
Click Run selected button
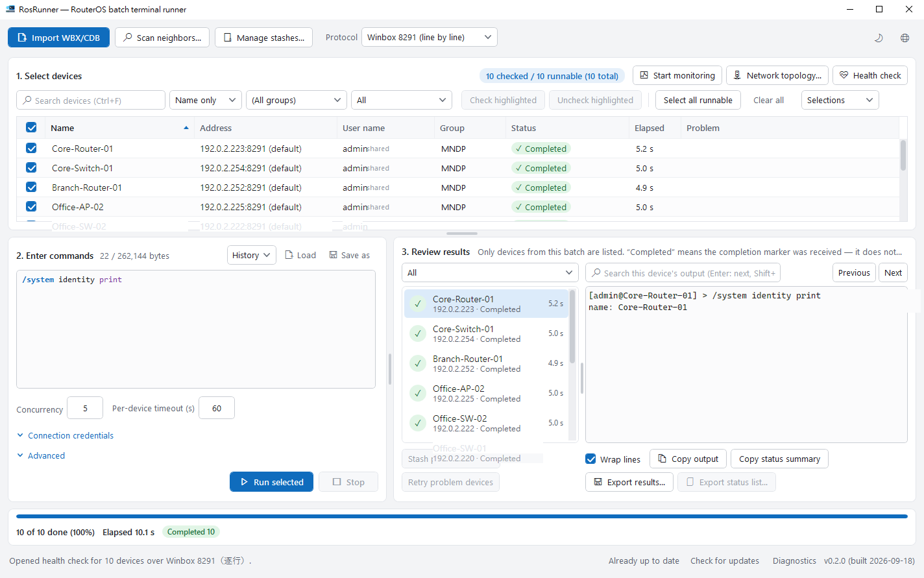coord(271,482)
